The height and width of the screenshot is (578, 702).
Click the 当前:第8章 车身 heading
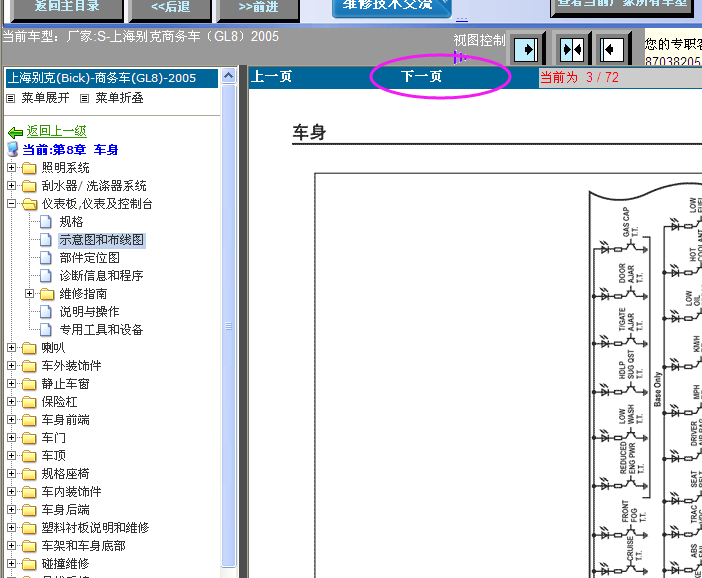70,150
